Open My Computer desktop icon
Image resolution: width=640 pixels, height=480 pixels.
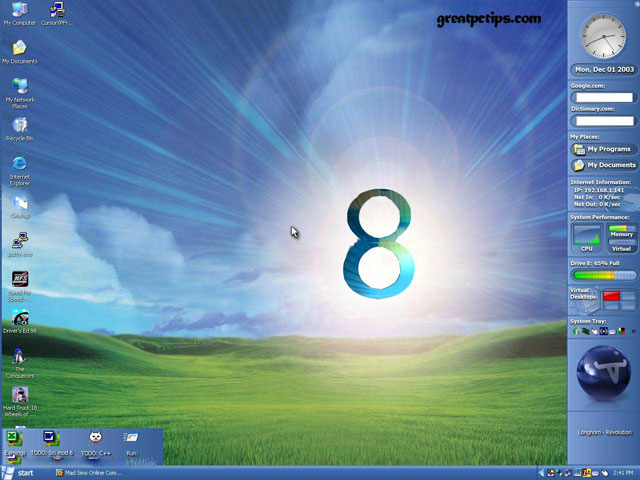pyautogui.click(x=18, y=12)
